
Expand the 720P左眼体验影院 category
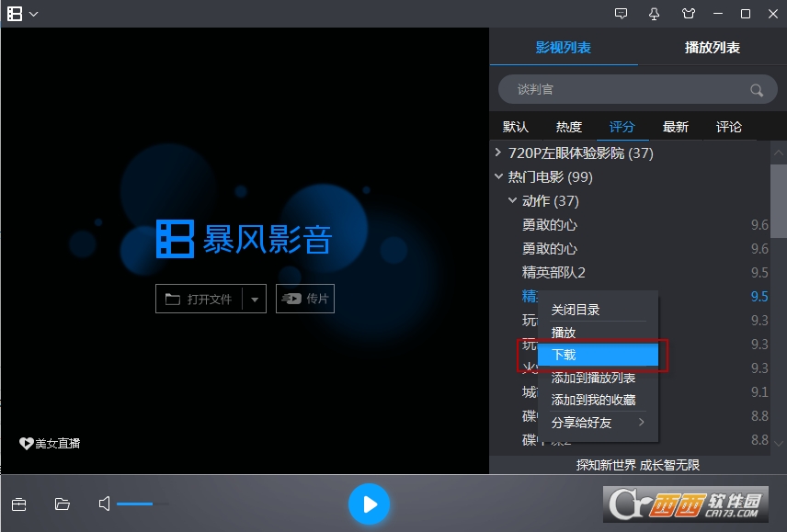click(498, 153)
